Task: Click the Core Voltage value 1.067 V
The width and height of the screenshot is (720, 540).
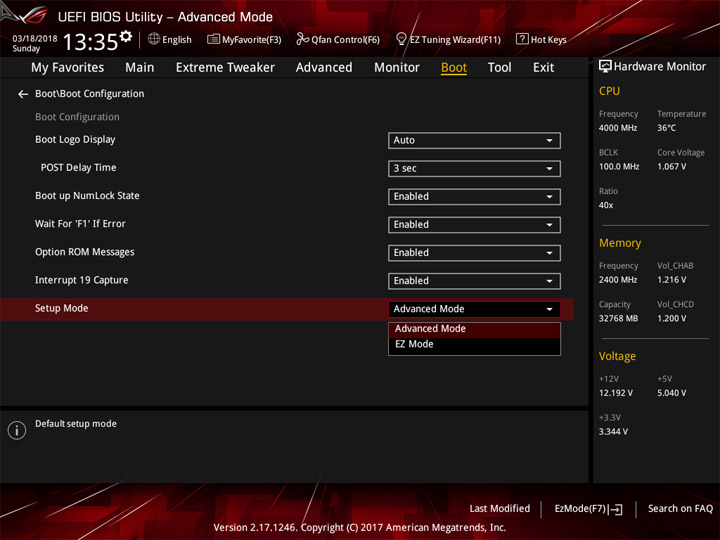Action: pos(672,167)
